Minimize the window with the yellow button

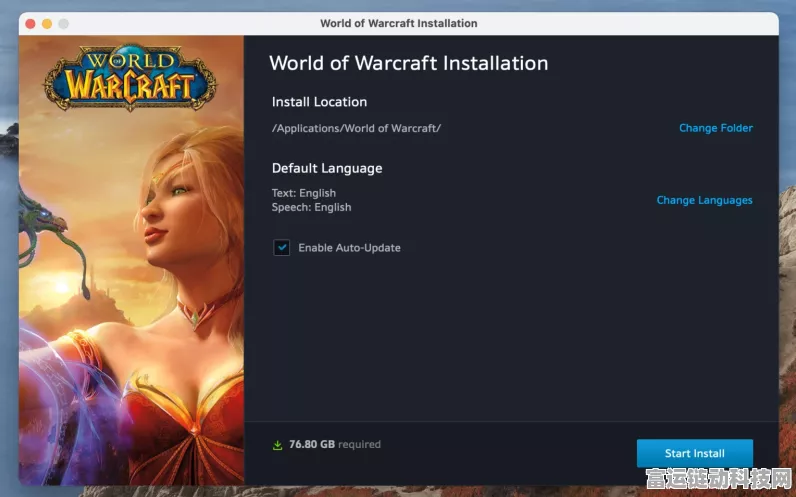tap(47, 24)
